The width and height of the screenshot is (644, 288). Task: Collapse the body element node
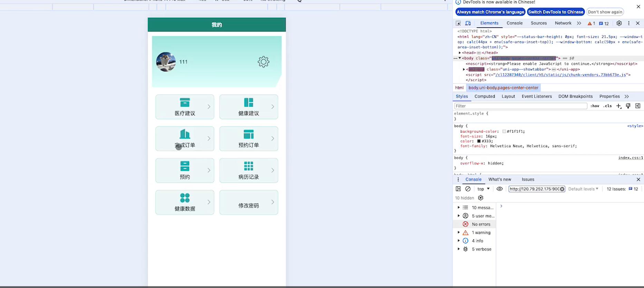point(460,58)
